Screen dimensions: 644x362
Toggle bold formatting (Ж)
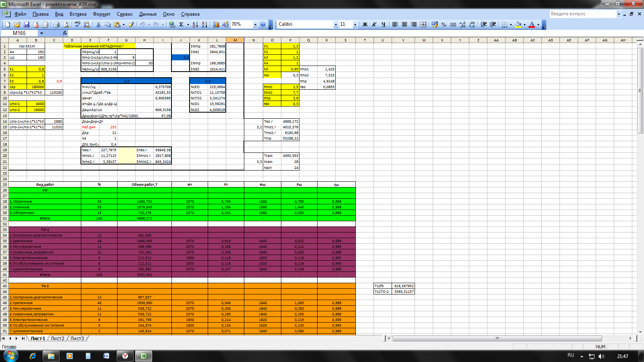click(x=365, y=25)
